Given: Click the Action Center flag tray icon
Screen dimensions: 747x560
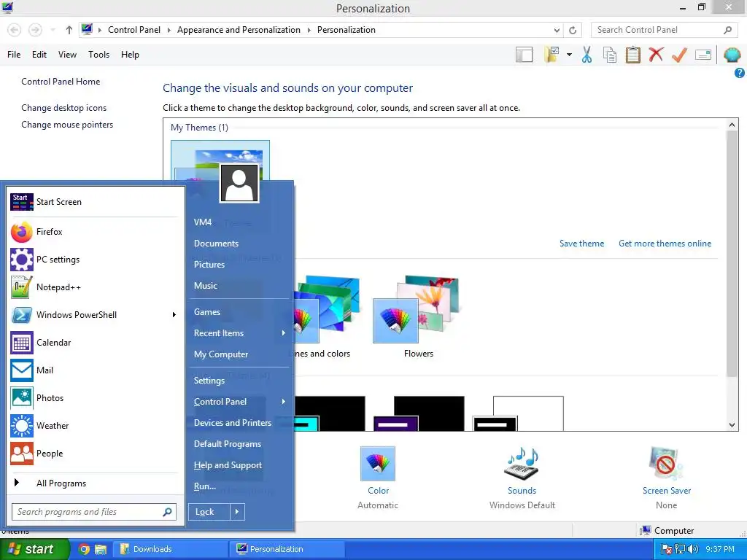Looking at the screenshot, I should pos(667,549).
